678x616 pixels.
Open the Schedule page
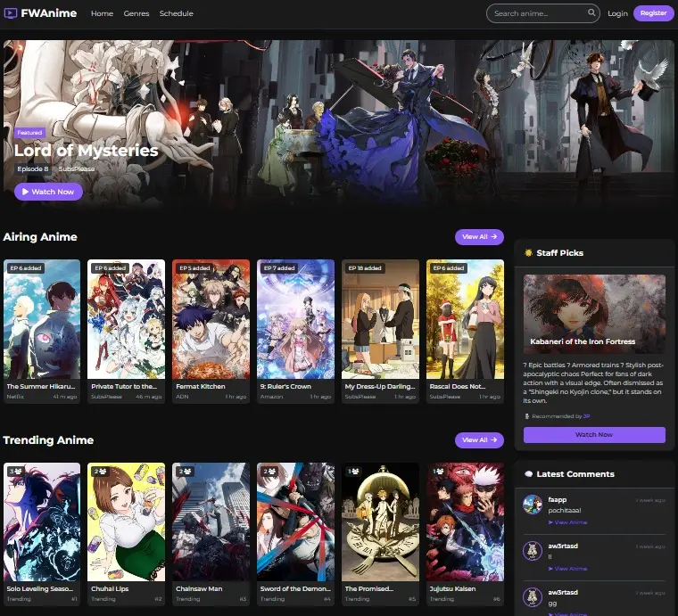177,13
